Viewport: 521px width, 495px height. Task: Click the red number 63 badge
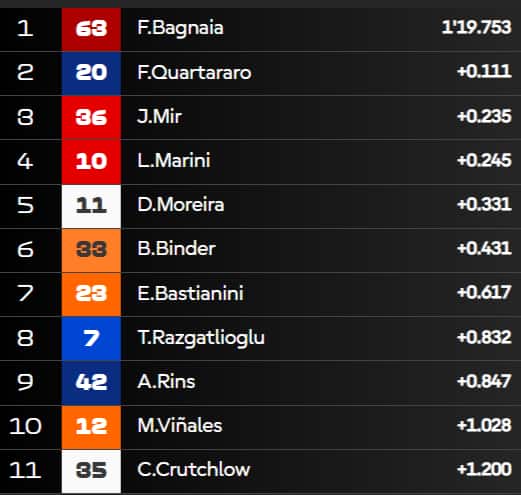(x=91, y=29)
